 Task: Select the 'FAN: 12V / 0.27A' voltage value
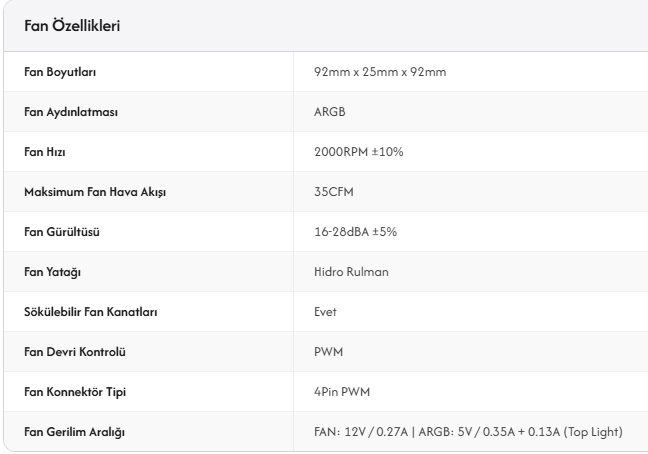361,432
